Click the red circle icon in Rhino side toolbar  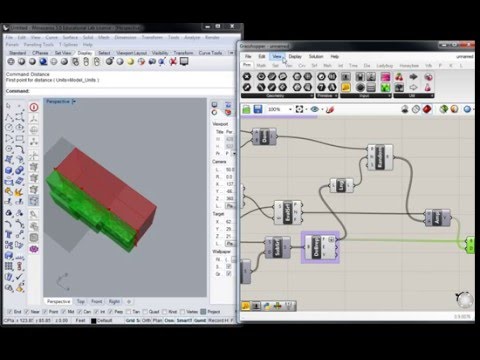tap(34, 107)
